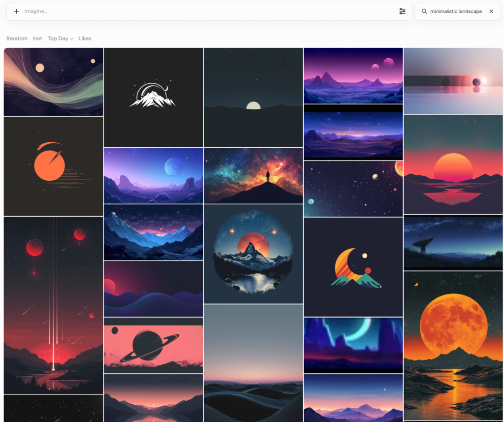Switch to the Random tab
This screenshot has height=422, width=504.
pyautogui.click(x=17, y=38)
